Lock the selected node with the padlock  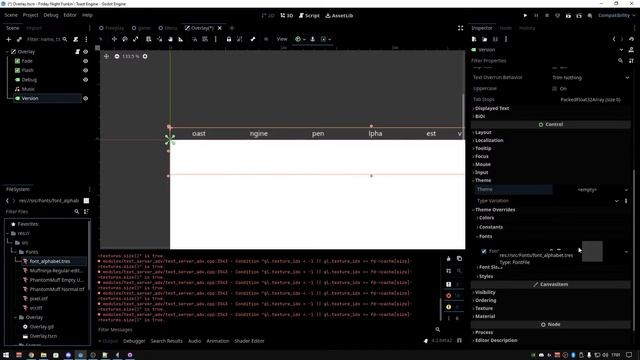229,39
